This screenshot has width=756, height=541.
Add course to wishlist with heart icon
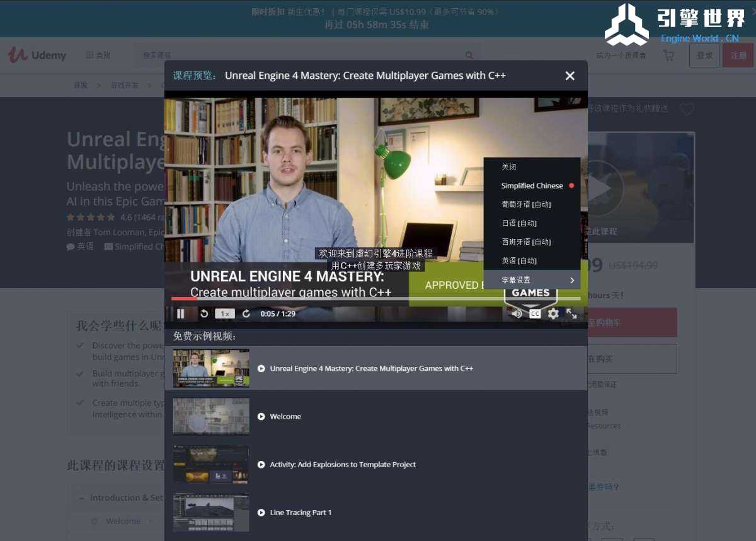pos(687,109)
